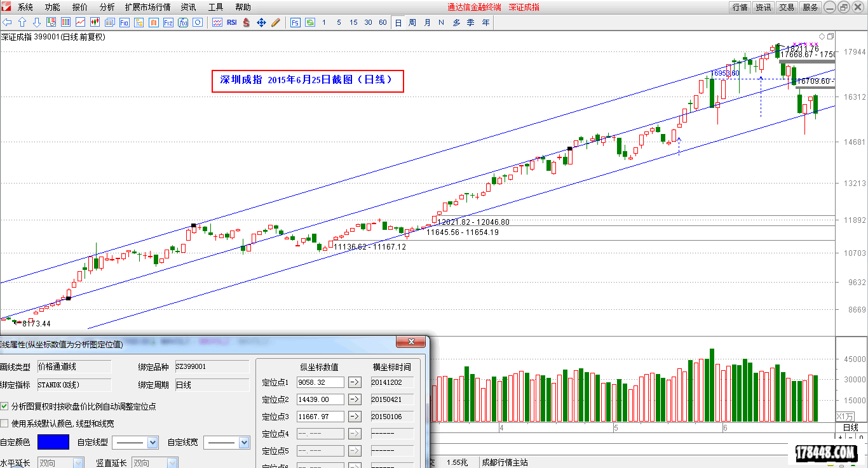Click the 服务 button at top right
Image resolution: width=868 pixels, height=468 pixels.
[x=810, y=7]
